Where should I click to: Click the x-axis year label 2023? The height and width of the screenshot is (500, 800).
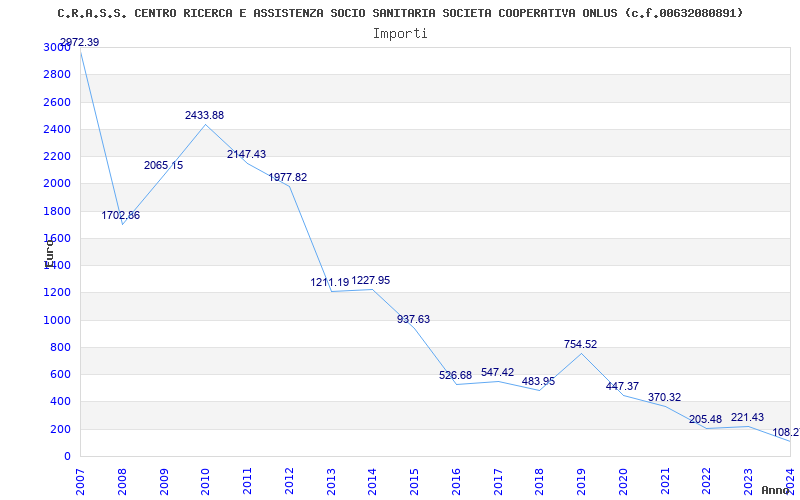[748, 482]
